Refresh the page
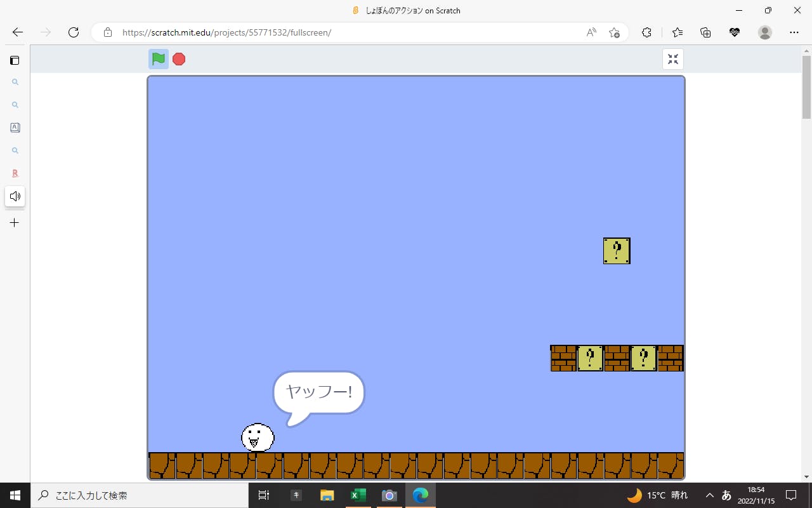 pyautogui.click(x=74, y=32)
